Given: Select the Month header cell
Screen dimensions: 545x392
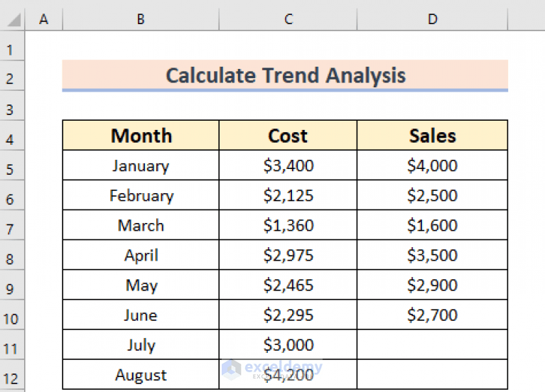Looking at the screenshot, I should [141, 136].
